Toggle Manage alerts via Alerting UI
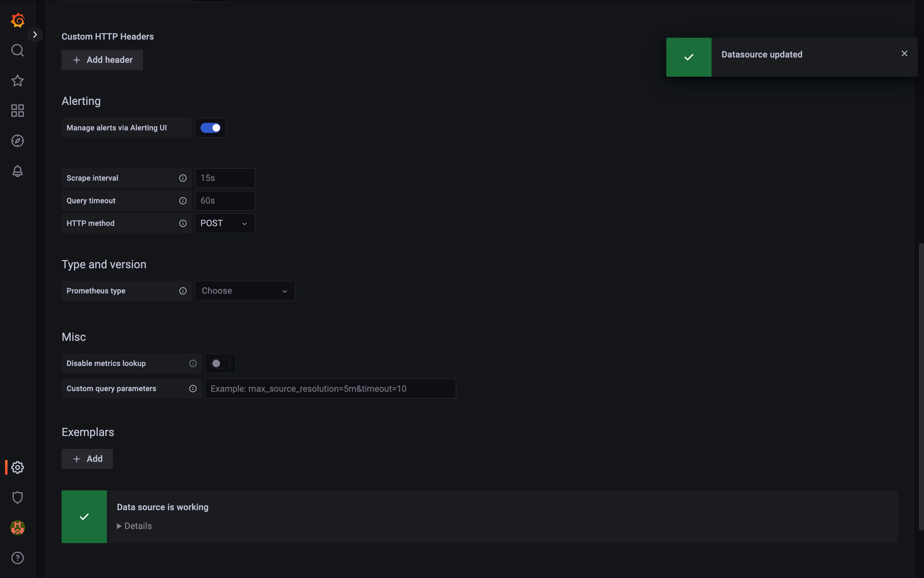This screenshot has width=924, height=578. 210,128
